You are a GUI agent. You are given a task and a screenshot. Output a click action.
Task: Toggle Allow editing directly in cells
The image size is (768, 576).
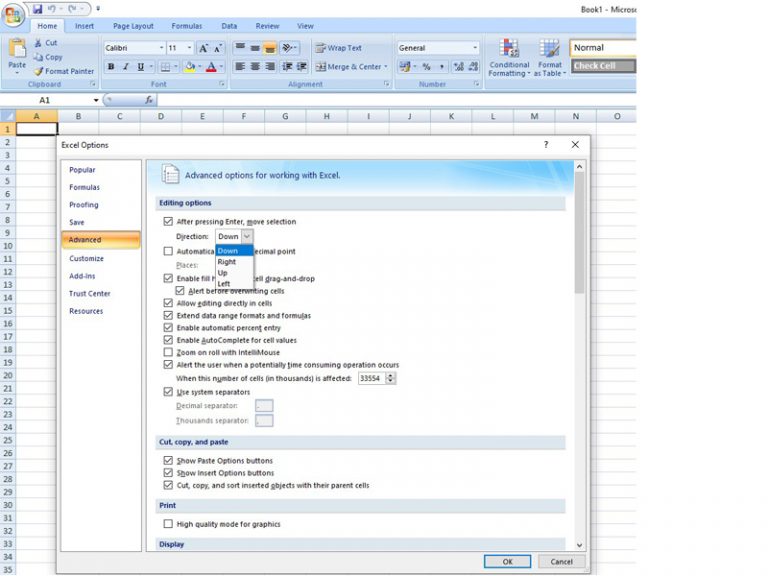168,303
